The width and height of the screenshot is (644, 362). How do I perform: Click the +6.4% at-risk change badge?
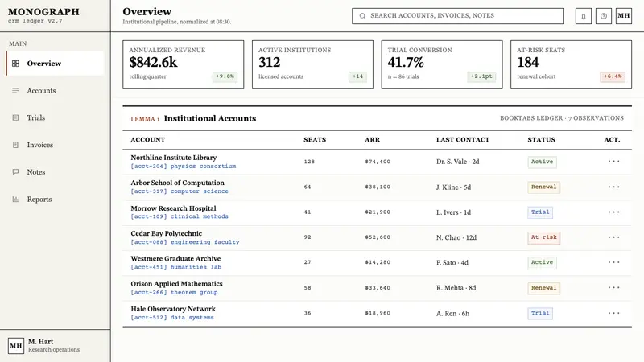tap(613, 76)
